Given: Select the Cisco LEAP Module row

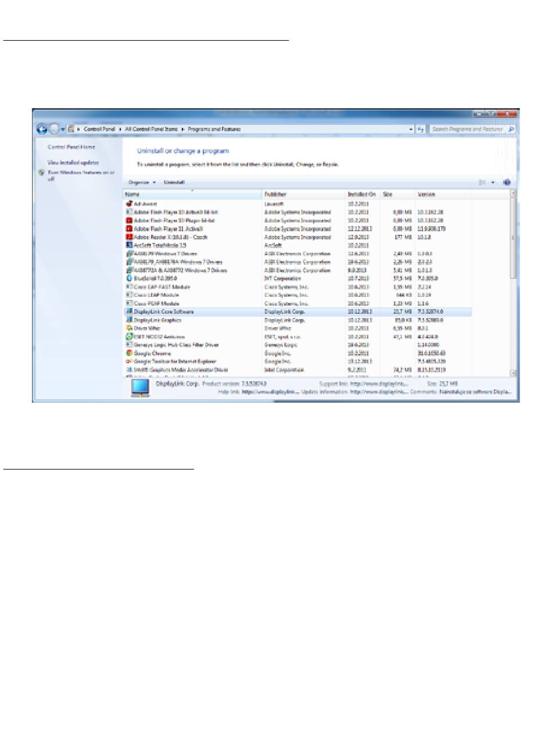Looking at the screenshot, I should tap(297, 295).
